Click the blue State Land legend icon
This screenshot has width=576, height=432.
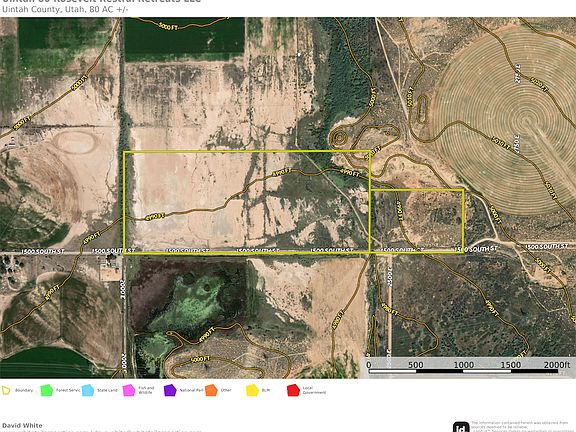[88, 390]
